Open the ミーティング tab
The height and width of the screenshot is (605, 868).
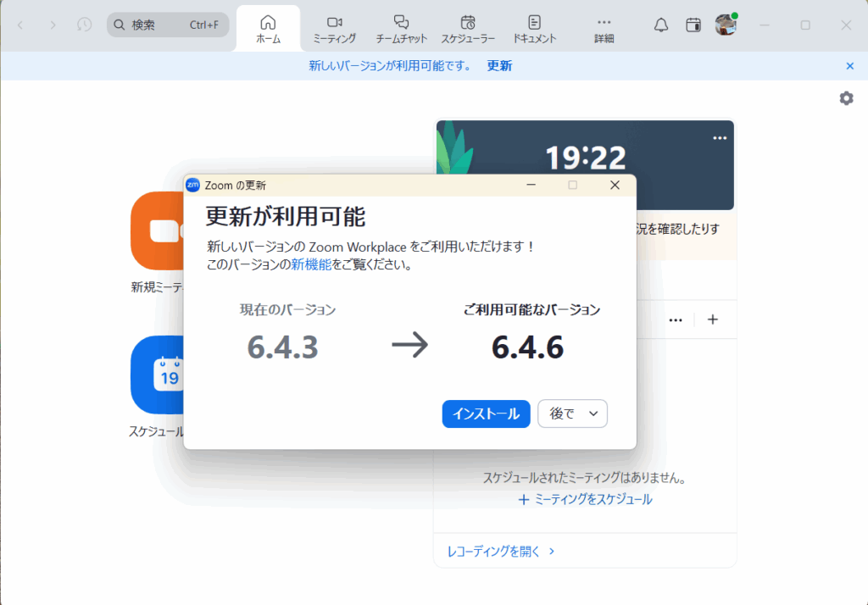click(334, 29)
